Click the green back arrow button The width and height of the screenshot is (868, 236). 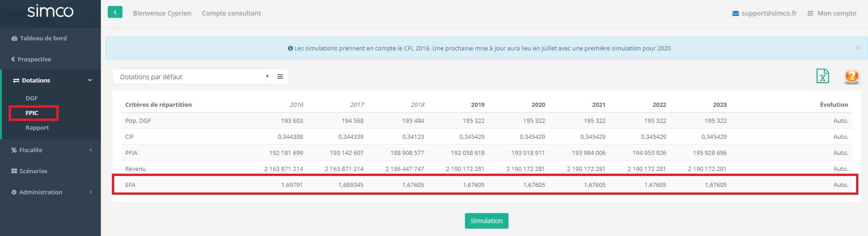[x=115, y=12]
